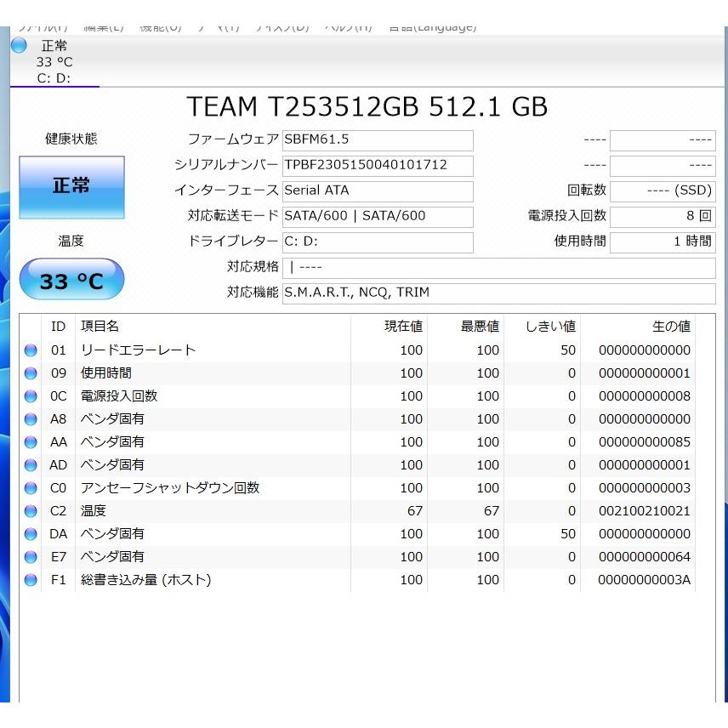Click the disk title TEAM T253512GB 512.1 GB

click(367, 107)
